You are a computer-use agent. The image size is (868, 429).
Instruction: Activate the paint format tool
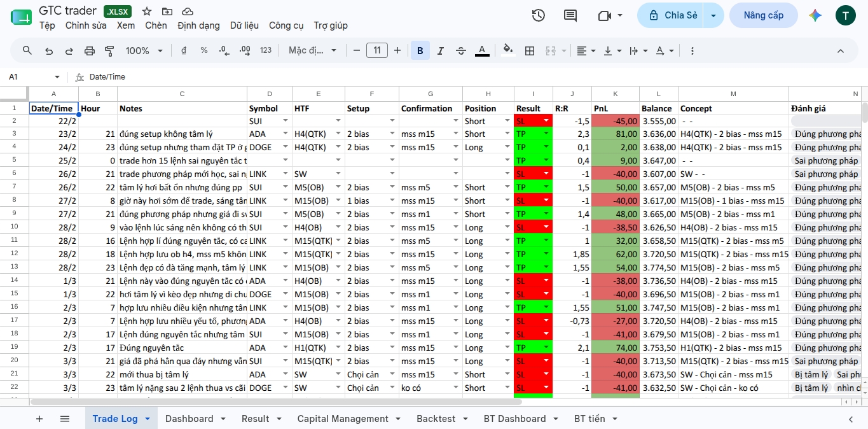tap(109, 50)
